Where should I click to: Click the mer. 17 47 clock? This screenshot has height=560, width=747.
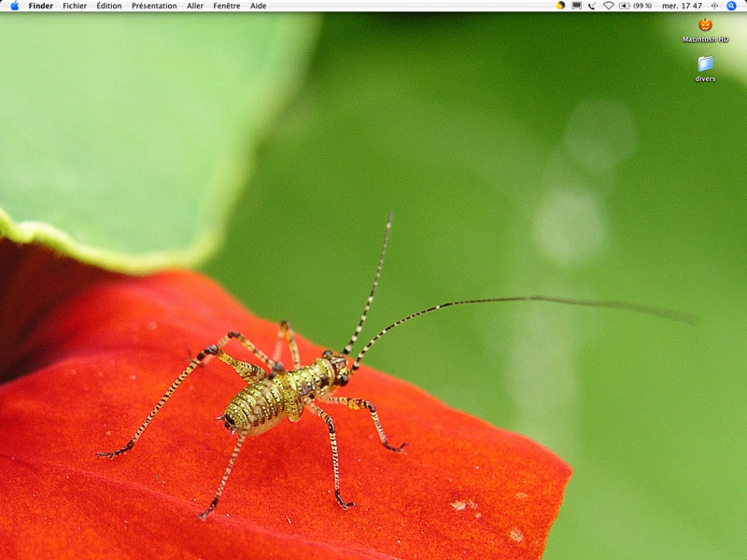683,6
